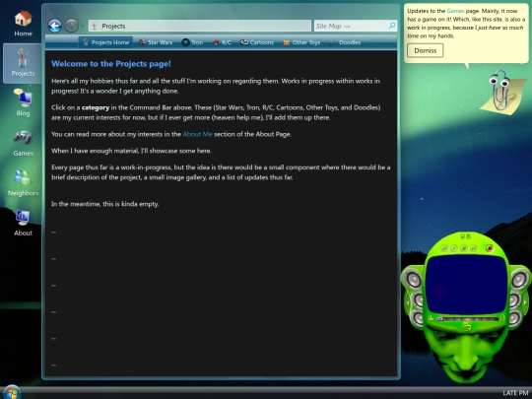Screen dimensions: 532x399
Task: Open the Star Wars tab
Action: (156, 42)
